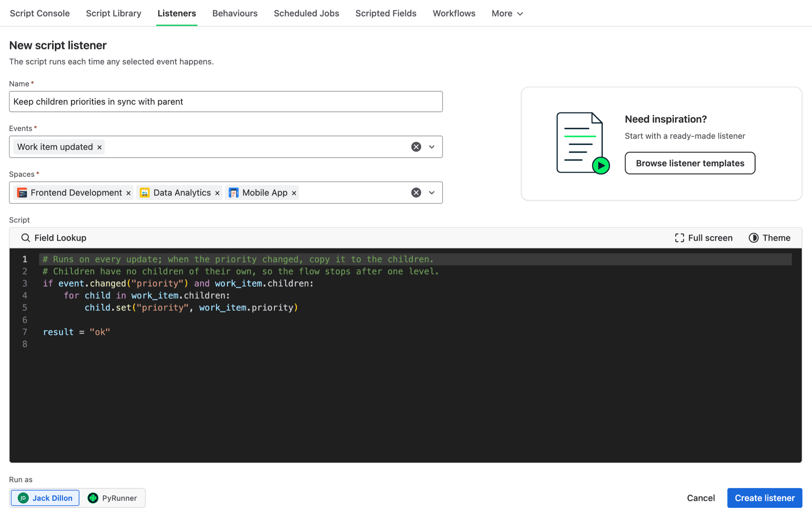Click the Need inspiration? heading
Screen dimensions: 812x514
point(666,119)
